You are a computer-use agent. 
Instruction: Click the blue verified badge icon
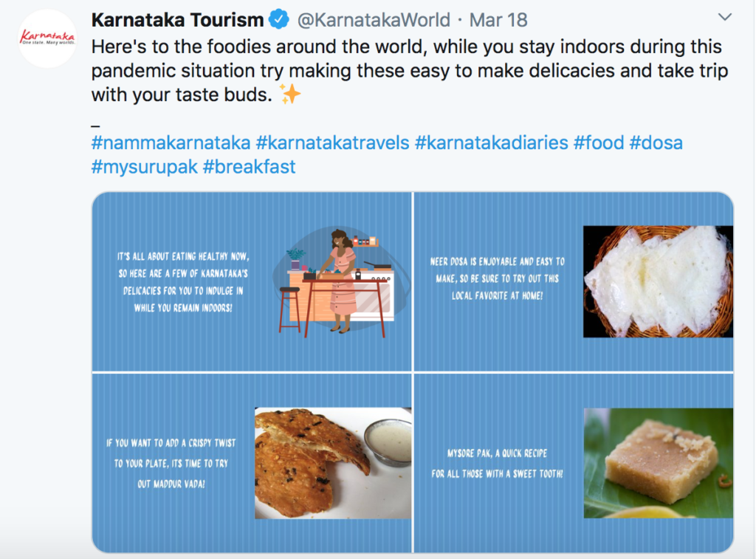[278, 20]
